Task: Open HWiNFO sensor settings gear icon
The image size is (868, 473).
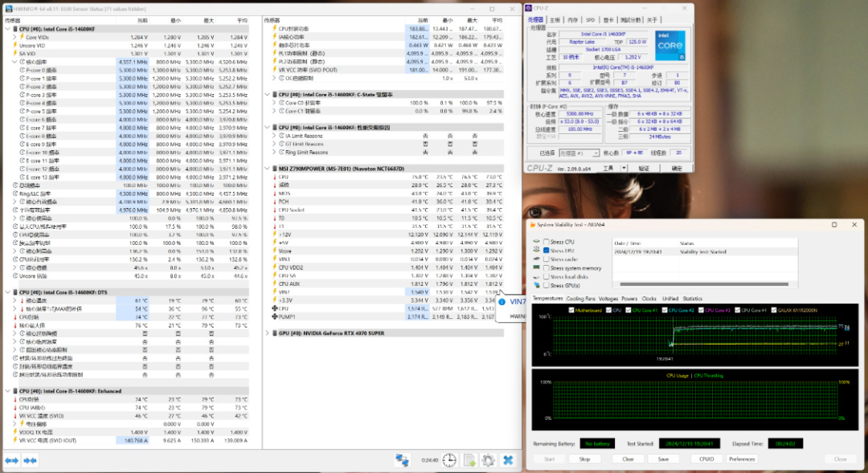Action: (x=488, y=460)
